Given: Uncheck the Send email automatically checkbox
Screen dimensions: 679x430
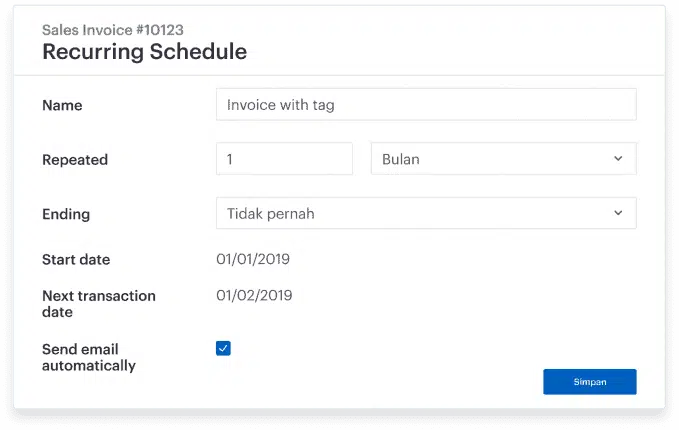Looking at the screenshot, I should coord(223,348).
